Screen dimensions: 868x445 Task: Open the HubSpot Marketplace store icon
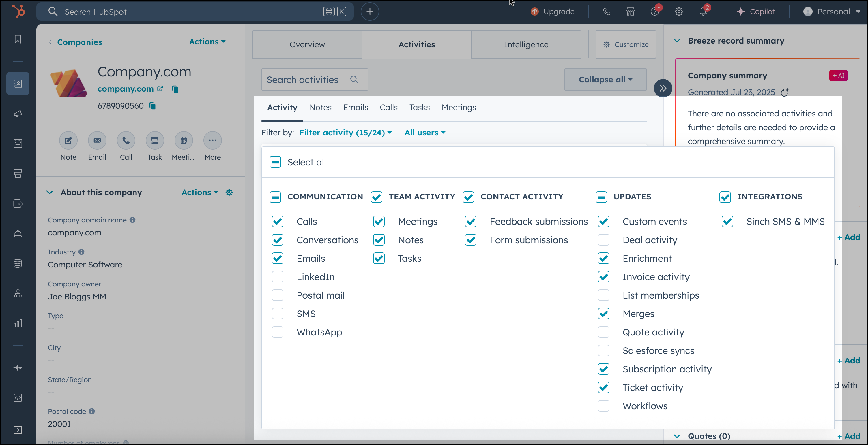[631, 12]
